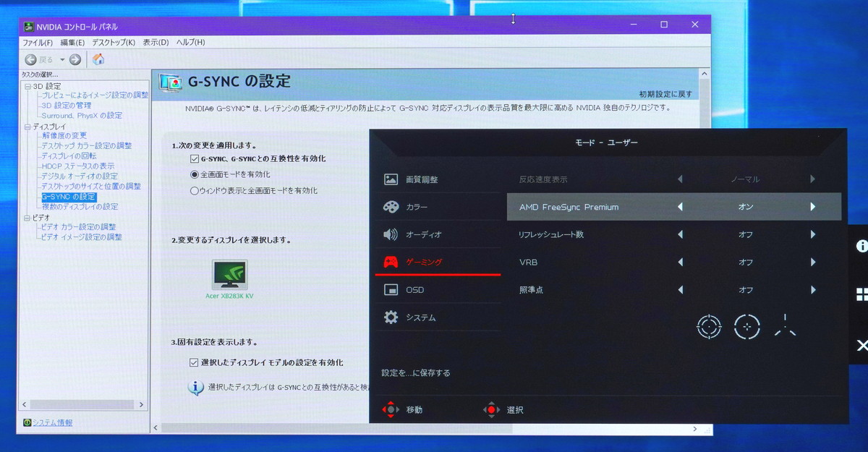Open the 編集(E) menu

(72, 42)
